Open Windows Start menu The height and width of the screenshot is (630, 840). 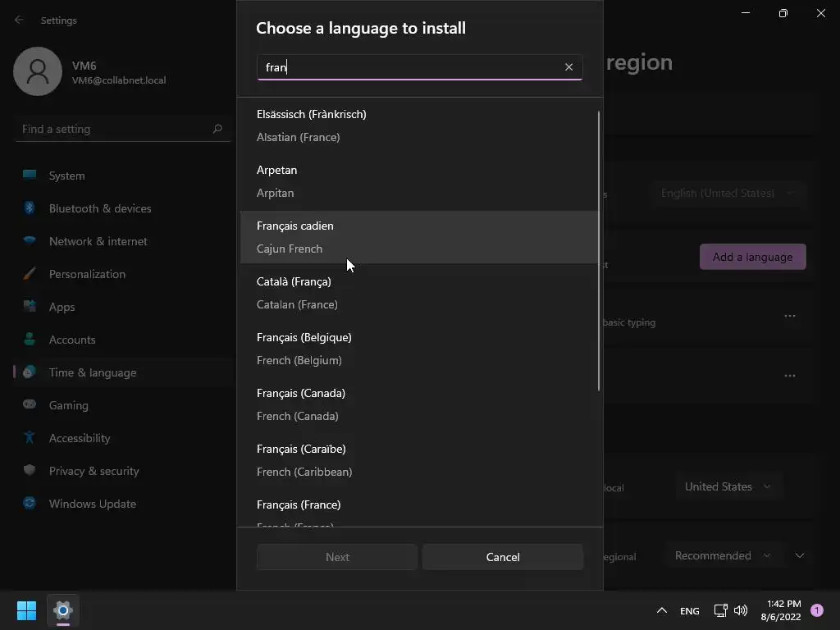pos(26,610)
